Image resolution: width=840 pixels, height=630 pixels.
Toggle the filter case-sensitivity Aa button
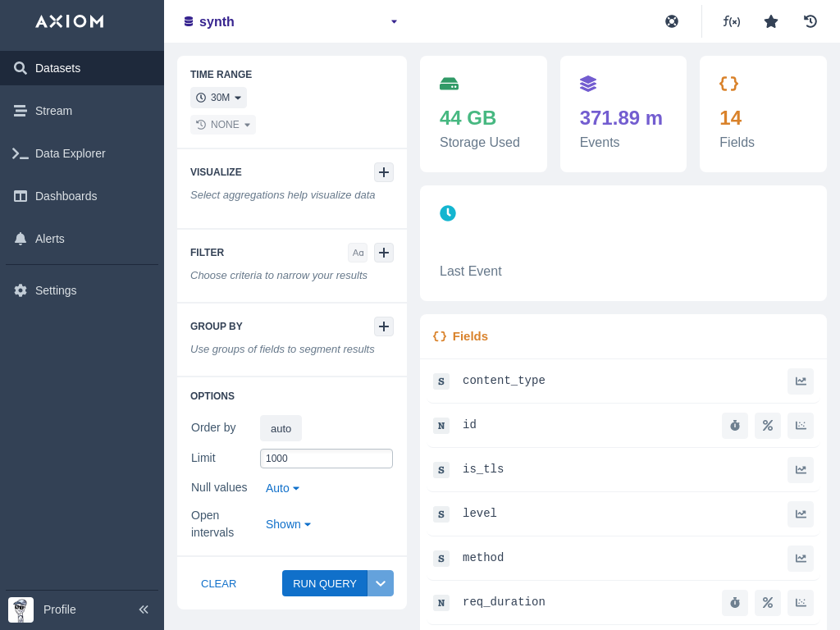click(x=358, y=253)
